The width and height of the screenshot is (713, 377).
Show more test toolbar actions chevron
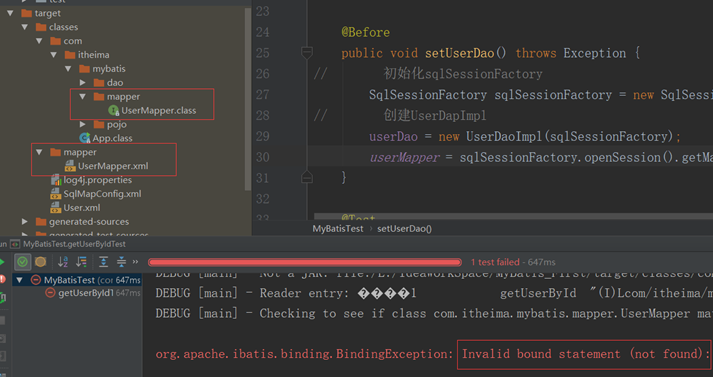click(135, 261)
